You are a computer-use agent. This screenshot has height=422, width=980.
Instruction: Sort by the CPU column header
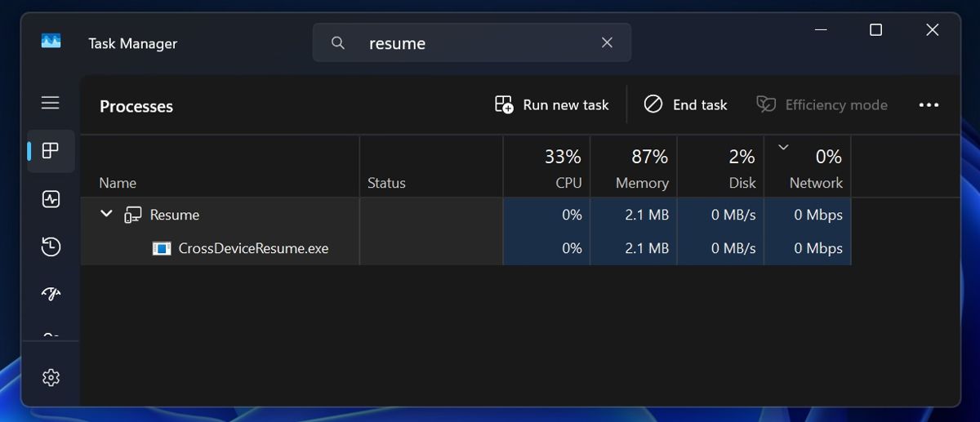coord(546,167)
